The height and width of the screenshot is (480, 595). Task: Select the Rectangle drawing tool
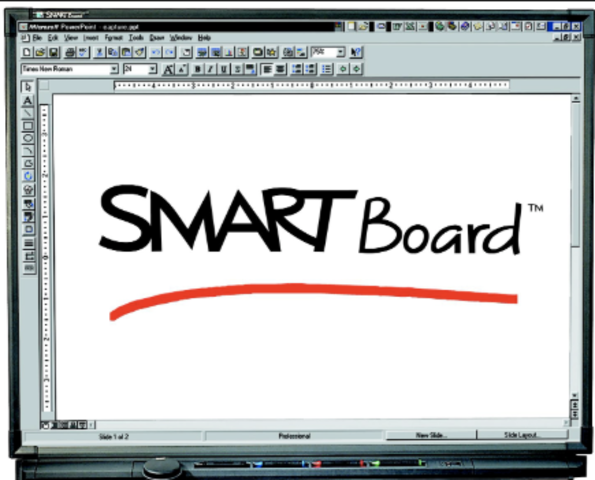point(28,126)
